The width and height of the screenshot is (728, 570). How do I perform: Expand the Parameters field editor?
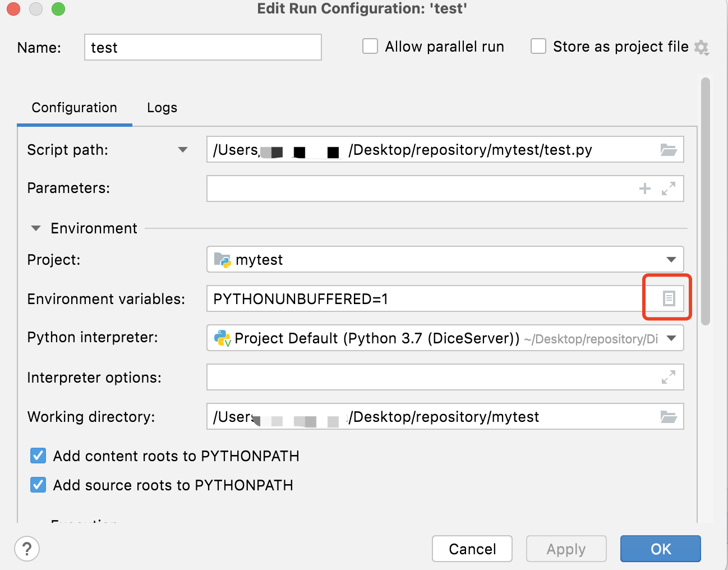tap(669, 189)
